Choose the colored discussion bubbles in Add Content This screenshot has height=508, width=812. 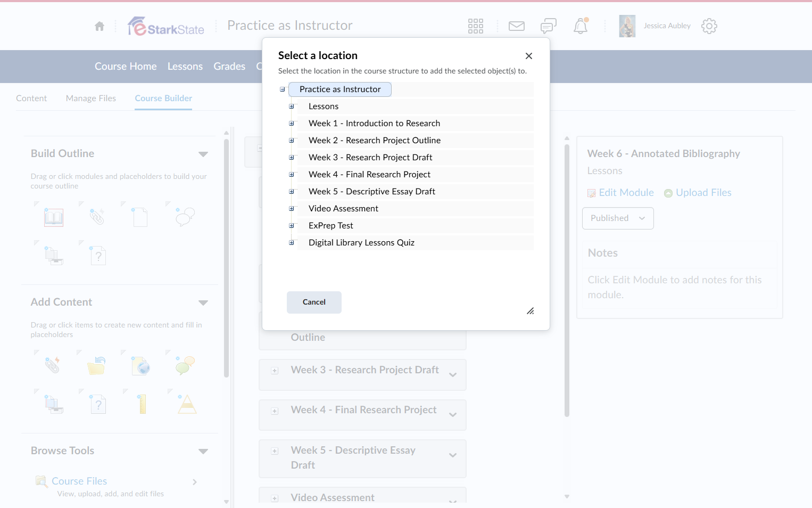pos(185,365)
